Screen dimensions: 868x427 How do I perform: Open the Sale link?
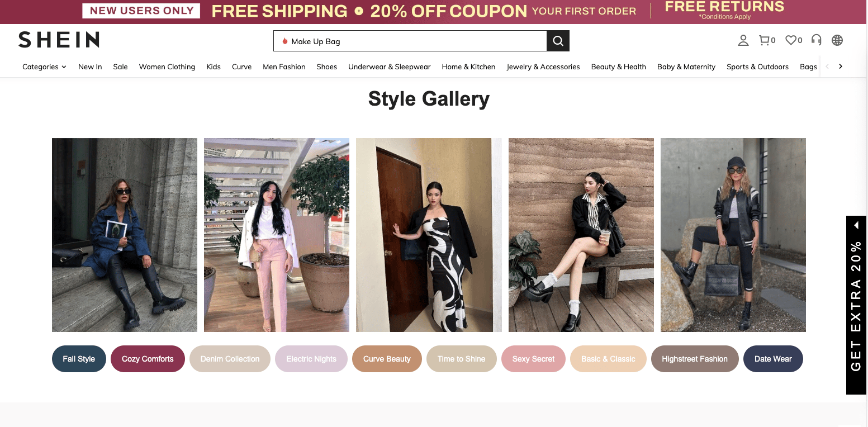(120, 67)
